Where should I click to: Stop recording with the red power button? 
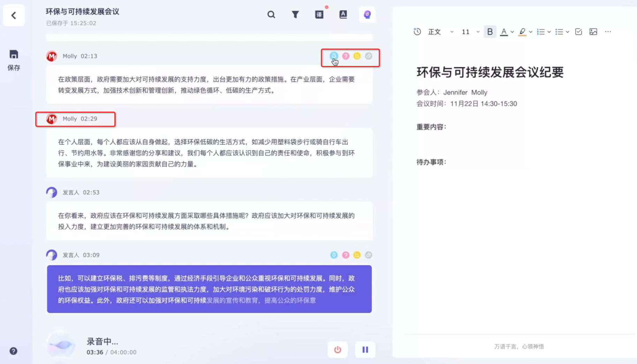click(338, 350)
